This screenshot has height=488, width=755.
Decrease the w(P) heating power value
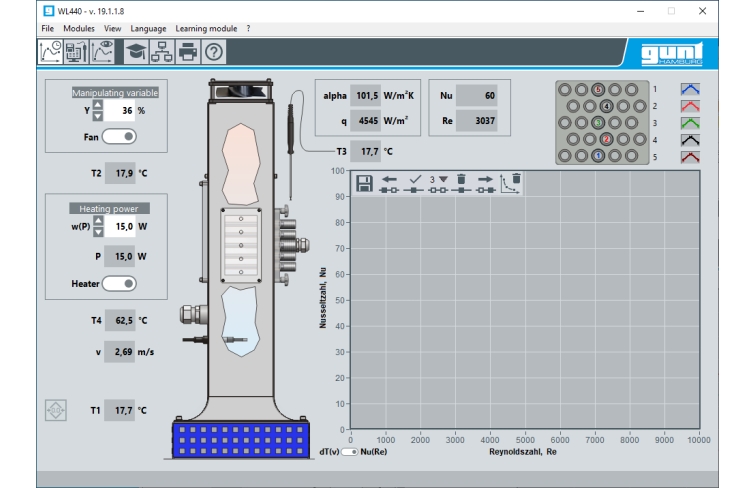(x=97, y=233)
